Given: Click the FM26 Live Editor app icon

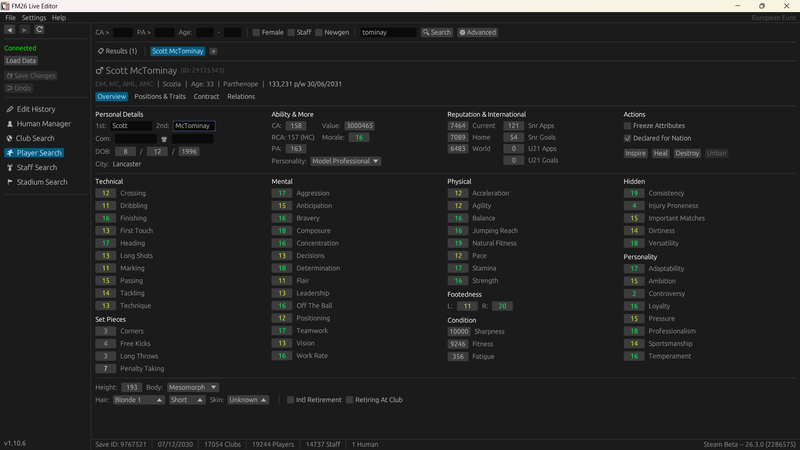Looking at the screenshot, I should click(x=5, y=6).
